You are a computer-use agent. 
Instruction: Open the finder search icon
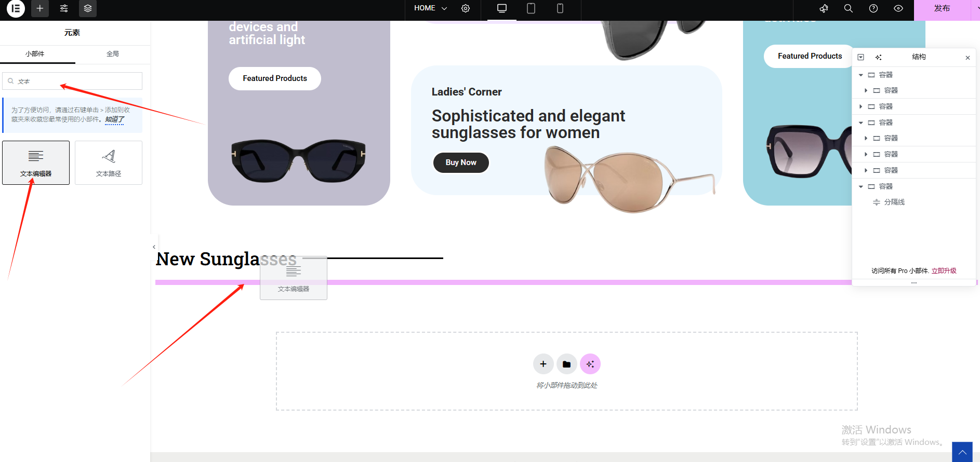pos(849,9)
